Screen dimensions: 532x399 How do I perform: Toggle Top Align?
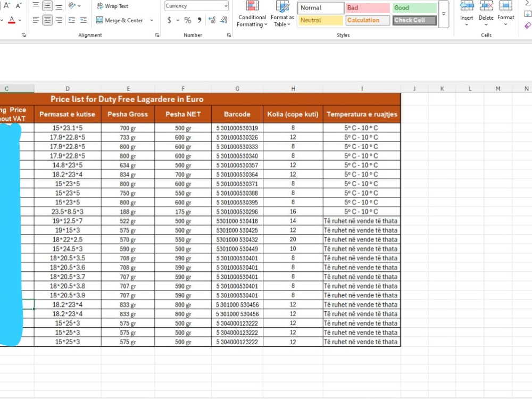[36, 6]
